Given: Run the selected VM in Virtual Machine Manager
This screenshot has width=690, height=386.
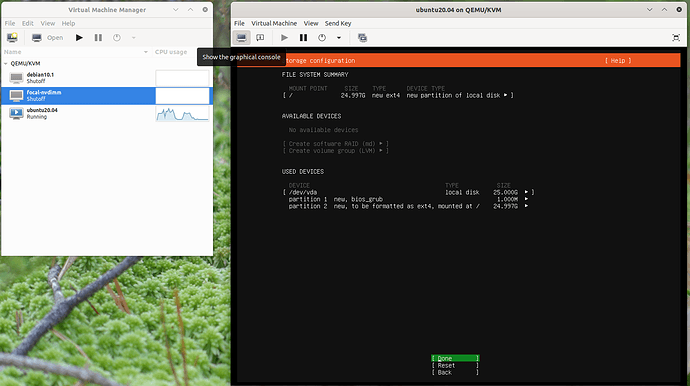Looking at the screenshot, I should [x=79, y=37].
